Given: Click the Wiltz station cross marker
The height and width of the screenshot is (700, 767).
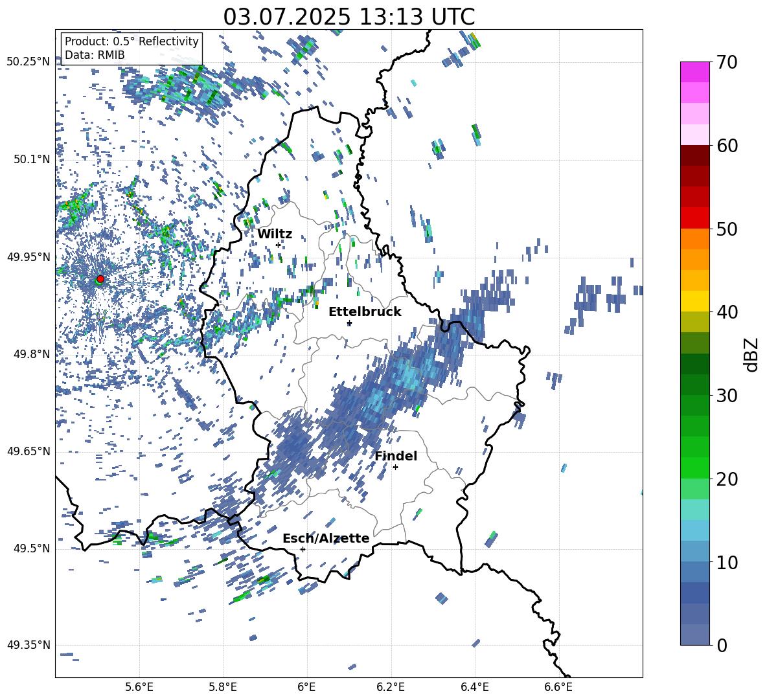Looking at the screenshot, I should 279,245.
